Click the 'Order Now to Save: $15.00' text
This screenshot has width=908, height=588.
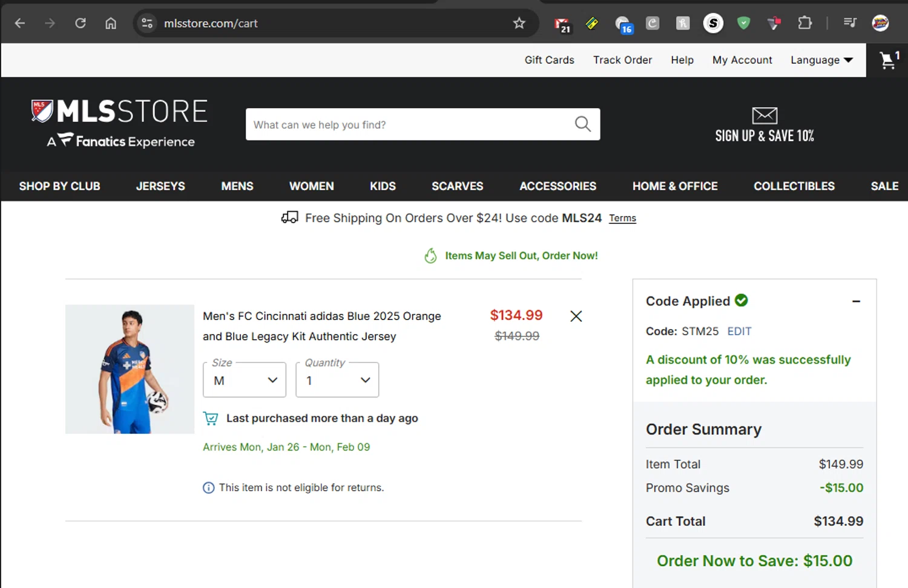pyautogui.click(x=754, y=561)
